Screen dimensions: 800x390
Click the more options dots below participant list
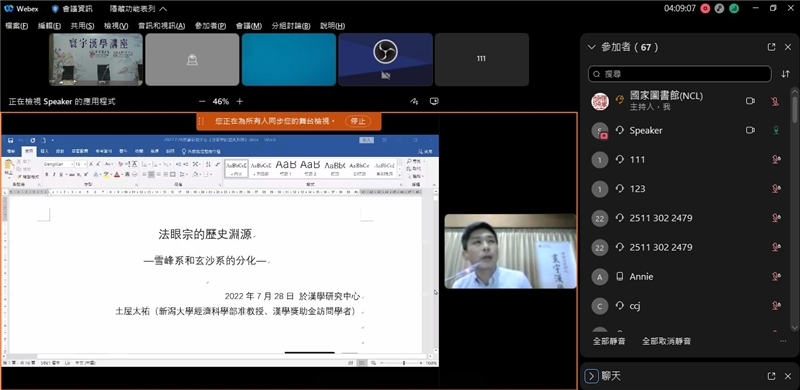coord(783,341)
